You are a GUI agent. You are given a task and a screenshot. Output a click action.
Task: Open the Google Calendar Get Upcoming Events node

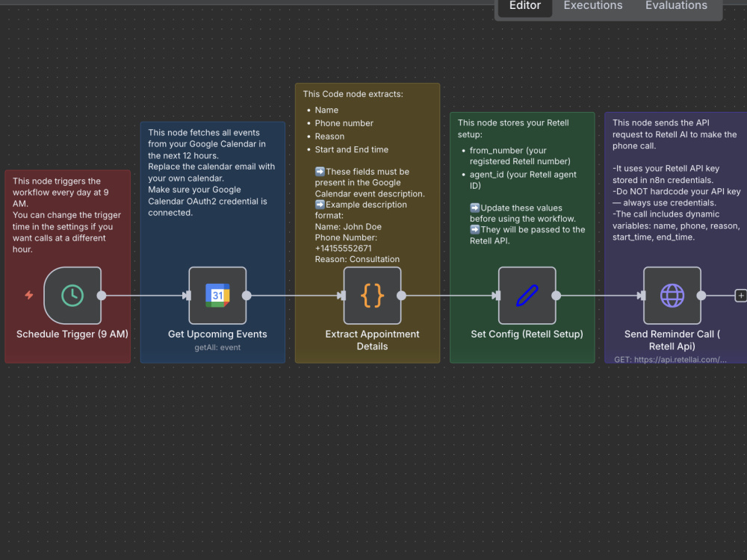[x=217, y=295]
